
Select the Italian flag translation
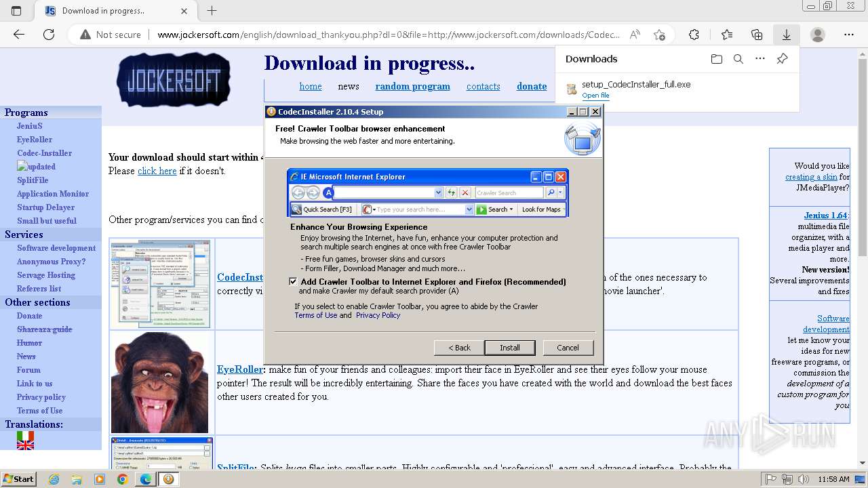point(25,436)
